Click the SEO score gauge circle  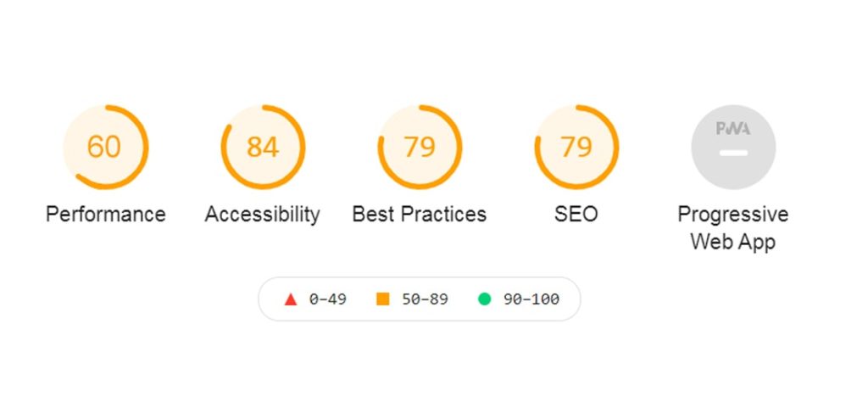[x=576, y=147]
